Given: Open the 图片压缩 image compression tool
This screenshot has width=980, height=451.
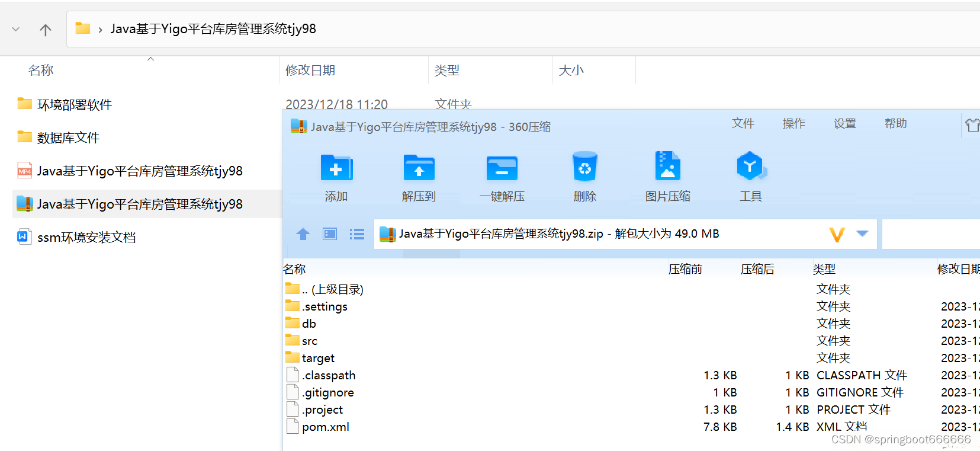Looking at the screenshot, I should [668, 166].
